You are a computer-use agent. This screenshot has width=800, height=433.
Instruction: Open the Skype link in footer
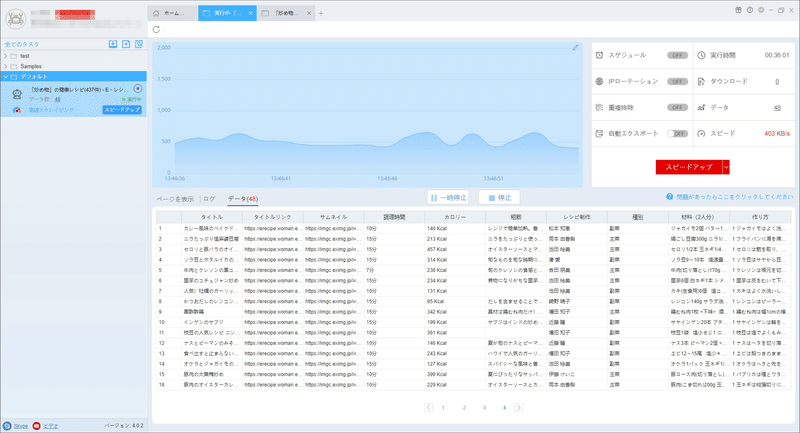point(20,426)
